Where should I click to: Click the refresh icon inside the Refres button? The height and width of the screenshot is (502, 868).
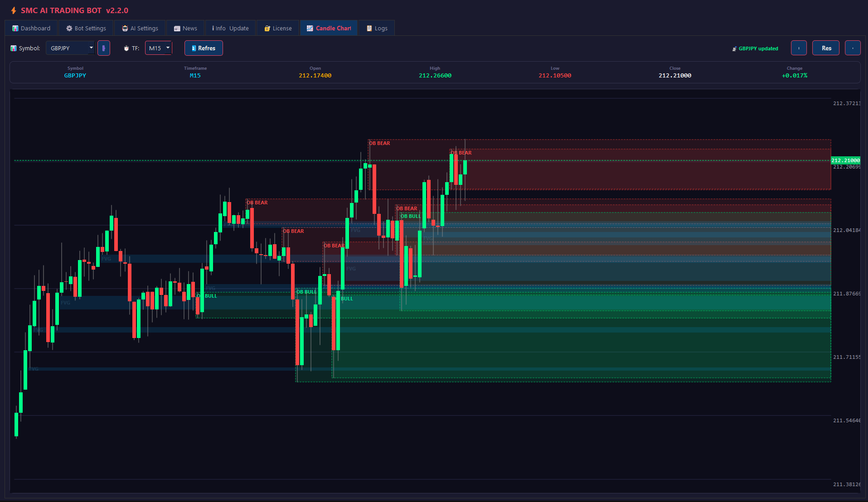[x=194, y=48]
